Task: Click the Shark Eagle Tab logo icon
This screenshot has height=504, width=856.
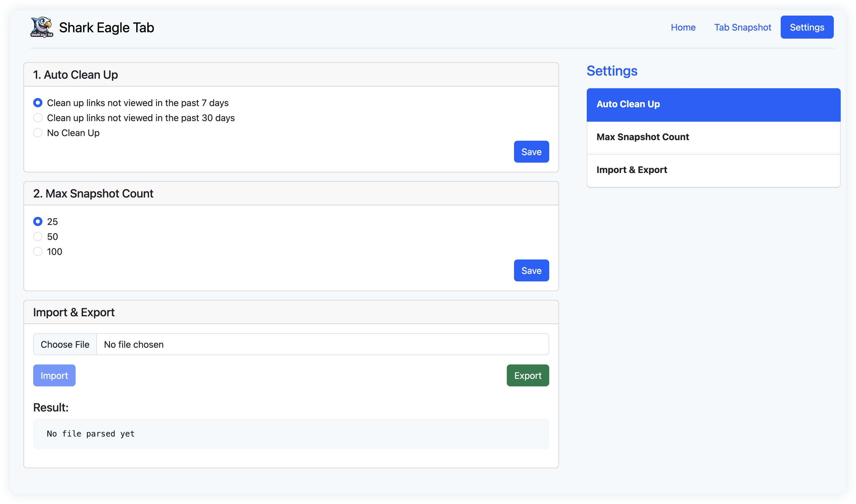Action: 42,27
